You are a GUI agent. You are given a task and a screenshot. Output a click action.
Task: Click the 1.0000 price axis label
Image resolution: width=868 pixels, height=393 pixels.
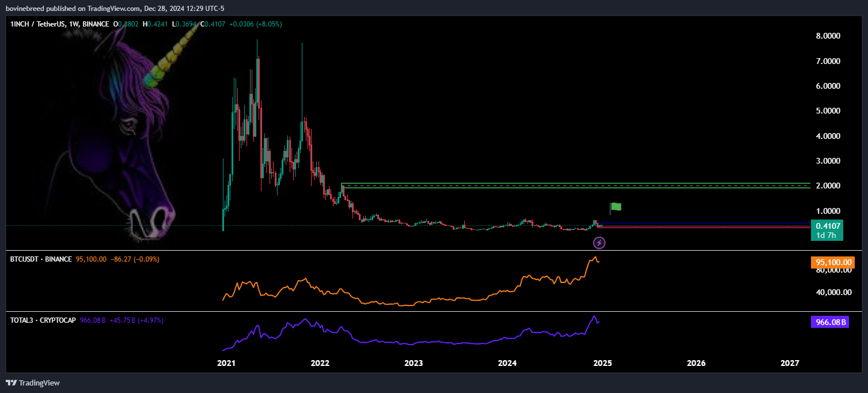828,211
